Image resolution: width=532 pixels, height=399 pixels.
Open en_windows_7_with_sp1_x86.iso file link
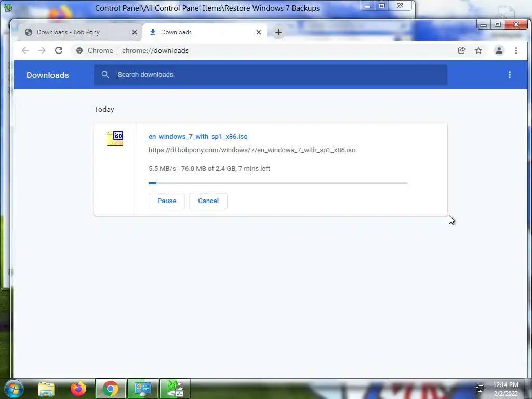coord(198,137)
